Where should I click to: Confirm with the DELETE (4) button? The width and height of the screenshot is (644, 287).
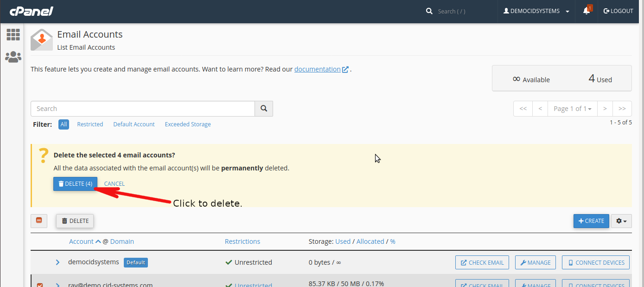coord(75,184)
